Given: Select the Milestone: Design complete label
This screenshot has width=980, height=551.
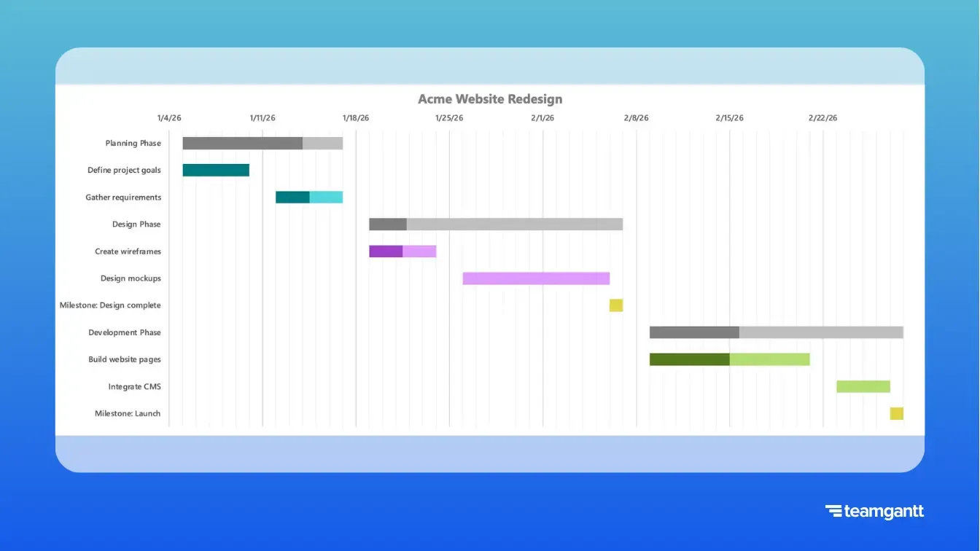Looking at the screenshot, I should pyautogui.click(x=111, y=305).
